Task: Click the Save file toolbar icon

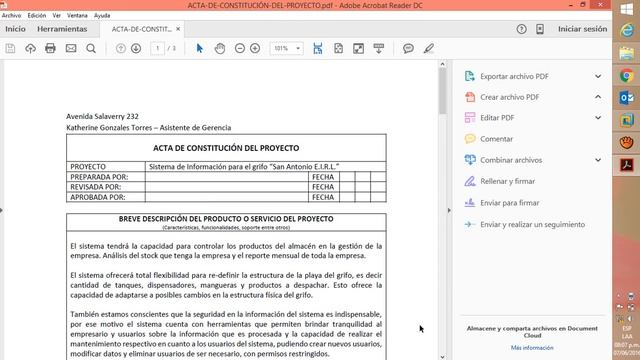Action: click(x=10, y=49)
